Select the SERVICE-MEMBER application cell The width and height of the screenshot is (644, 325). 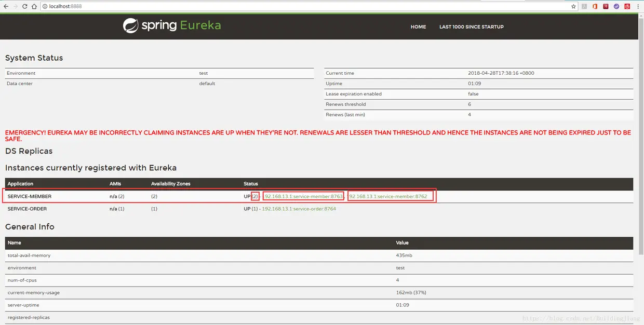tap(30, 196)
